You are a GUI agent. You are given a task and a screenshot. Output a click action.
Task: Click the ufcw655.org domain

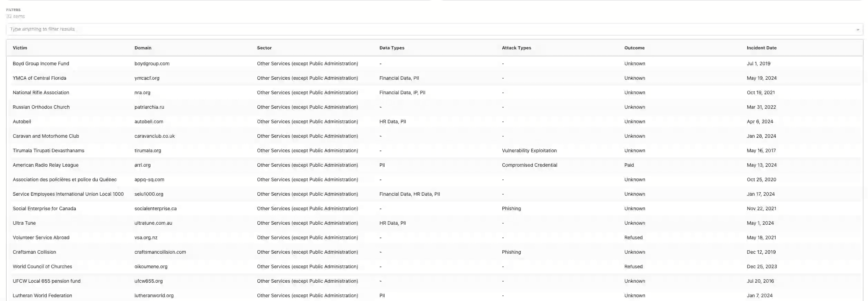point(149,281)
